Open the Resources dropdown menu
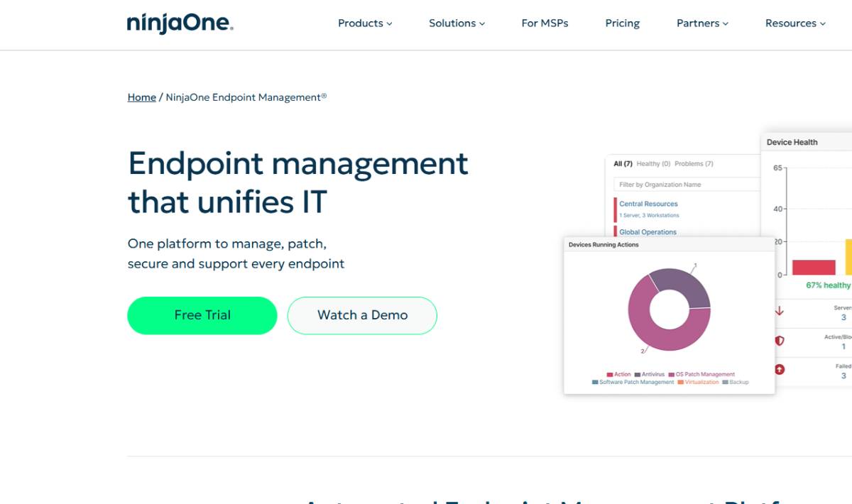 point(795,23)
